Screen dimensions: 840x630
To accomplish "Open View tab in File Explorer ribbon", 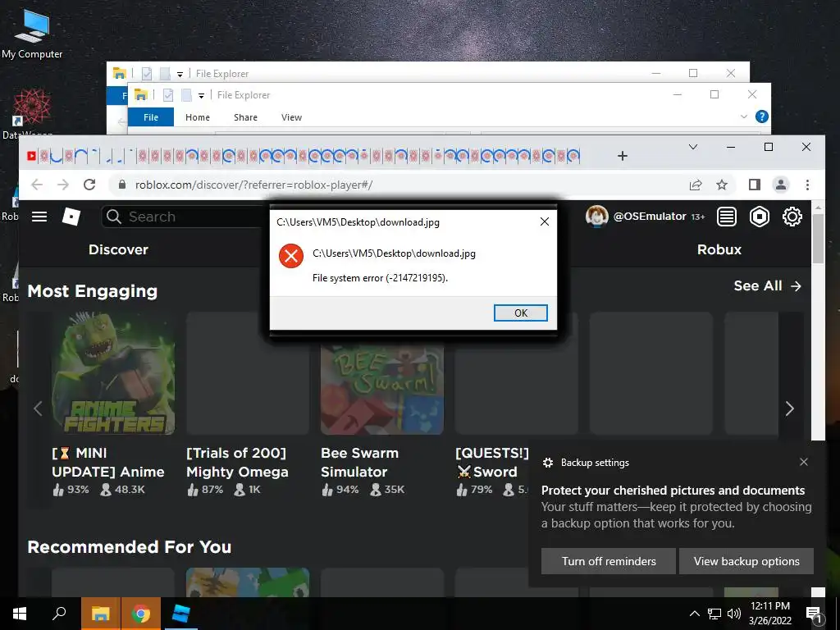I will point(291,117).
